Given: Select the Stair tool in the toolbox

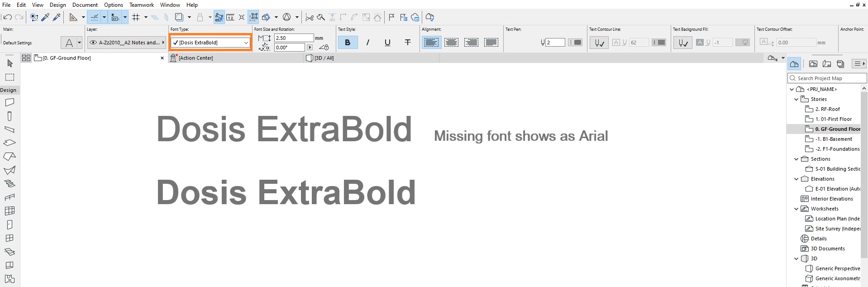Looking at the screenshot, I should [x=10, y=183].
